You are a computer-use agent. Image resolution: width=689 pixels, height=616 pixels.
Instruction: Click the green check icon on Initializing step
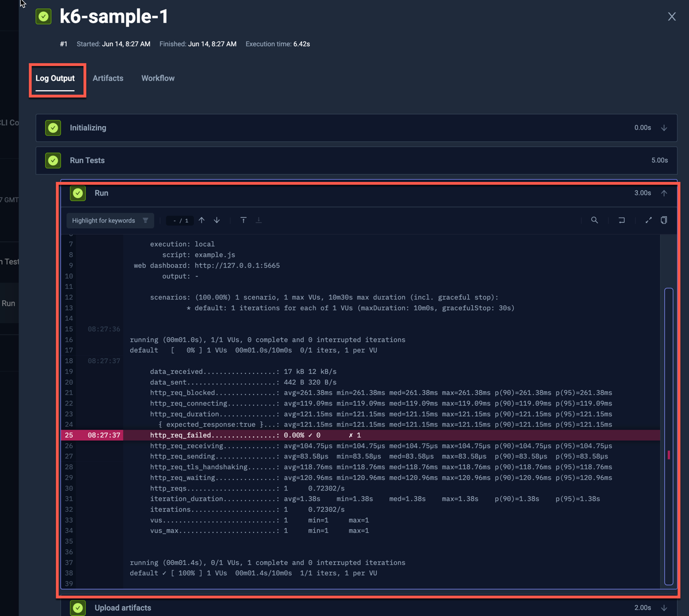pos(52,128)
